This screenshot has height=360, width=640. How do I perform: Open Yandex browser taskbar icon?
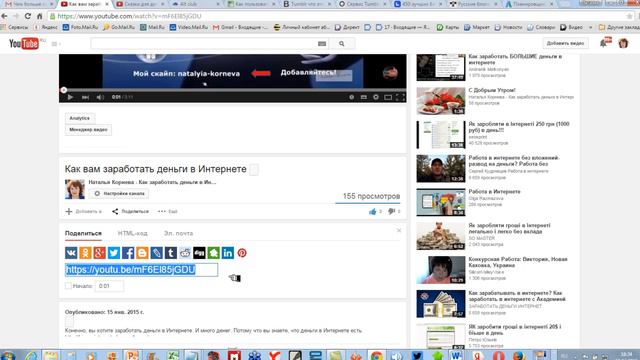pos(275,356)
